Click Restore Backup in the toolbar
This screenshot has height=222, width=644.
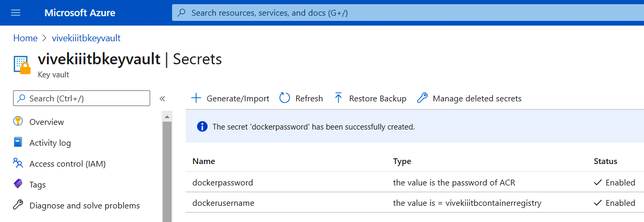click(x=370, y=98)
